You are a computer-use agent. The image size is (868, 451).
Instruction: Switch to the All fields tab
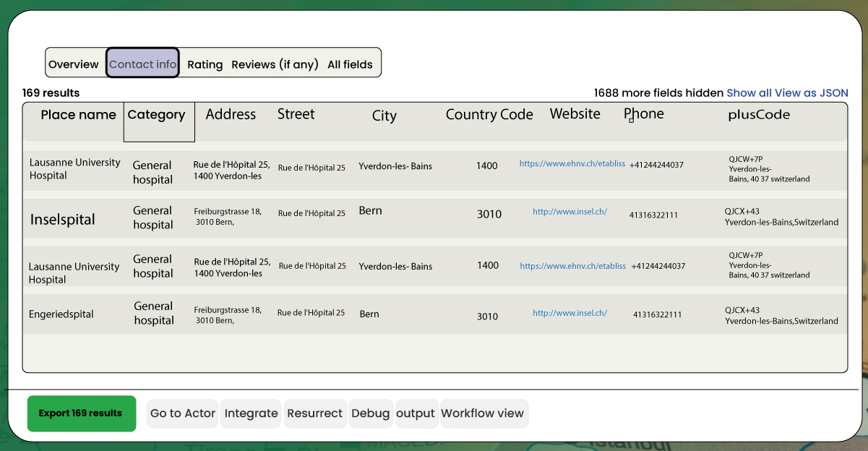point(350,64)
